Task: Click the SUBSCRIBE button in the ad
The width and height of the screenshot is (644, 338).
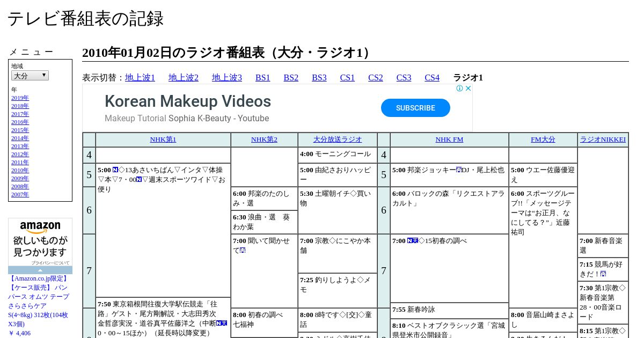Action: 415,108
